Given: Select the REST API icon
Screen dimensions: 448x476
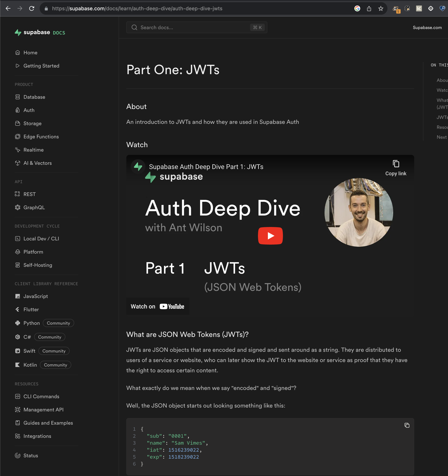Looking at the screenshot, I should pyautogui.click(x=18, y=194).
